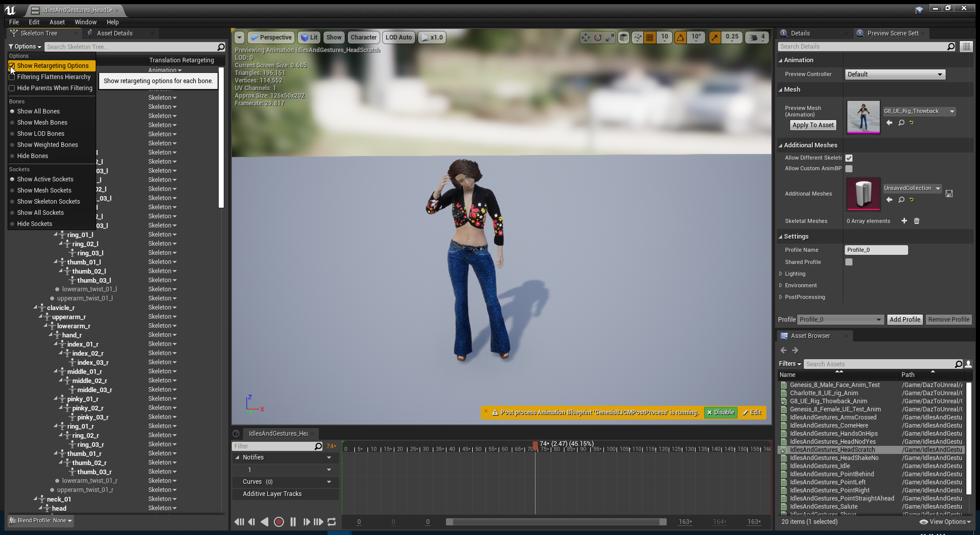The image size is (980, 535).
Task: Open the viewport options dropdown arrow
Action: [x=239, y=37]
